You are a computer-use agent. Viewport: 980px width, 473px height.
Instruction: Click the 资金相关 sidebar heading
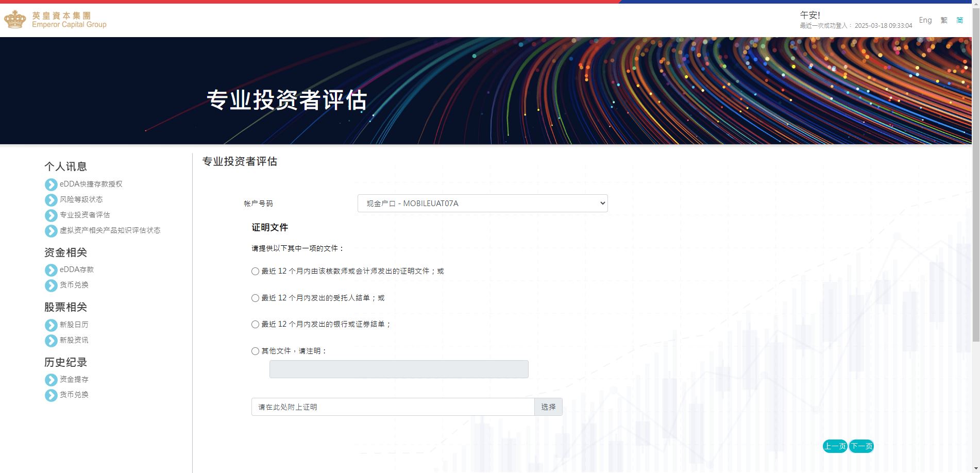pyautogui.click(x=65, y=252)
